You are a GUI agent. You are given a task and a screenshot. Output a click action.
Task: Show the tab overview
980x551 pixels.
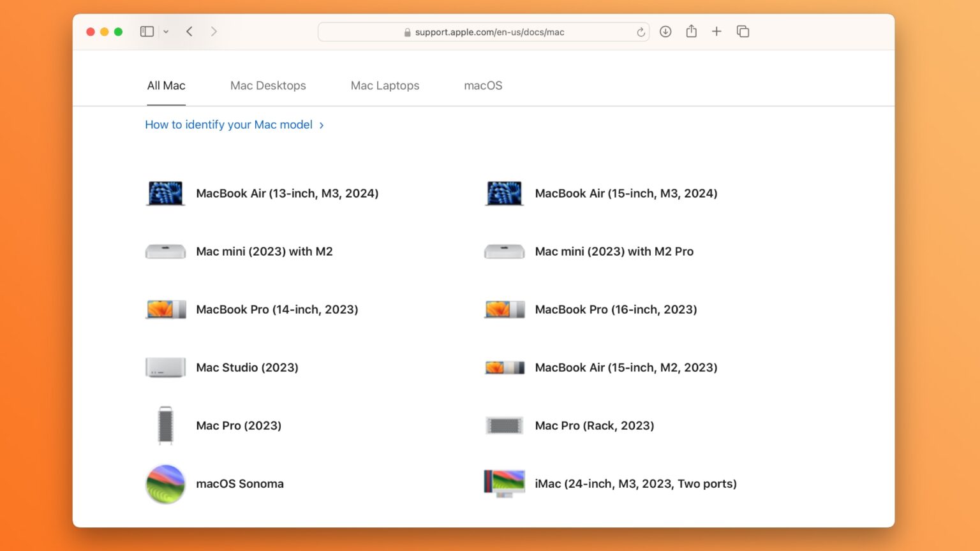(743, 31)
